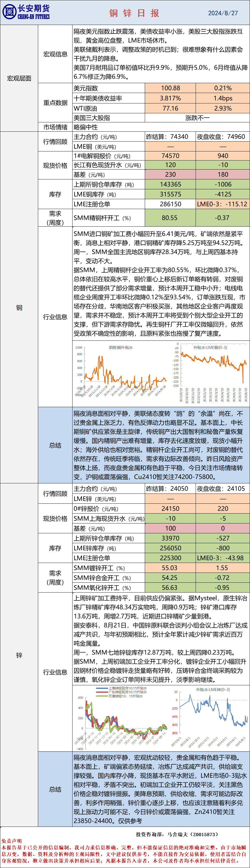Screen dimensions: 250x868
Task: Select the 夜盘收盘：24105 cell
Action: click(x=223, y=489)
